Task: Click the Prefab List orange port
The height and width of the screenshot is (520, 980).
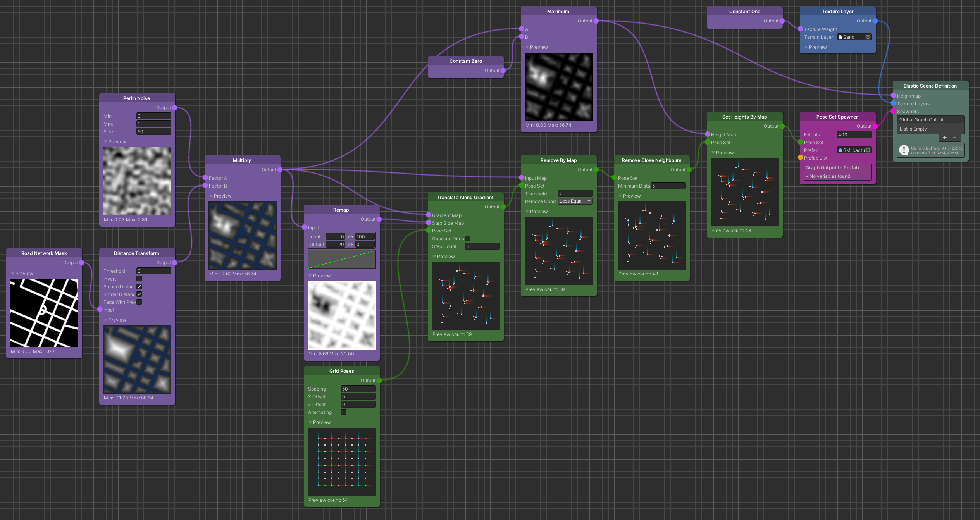Action: coord(801,158)
